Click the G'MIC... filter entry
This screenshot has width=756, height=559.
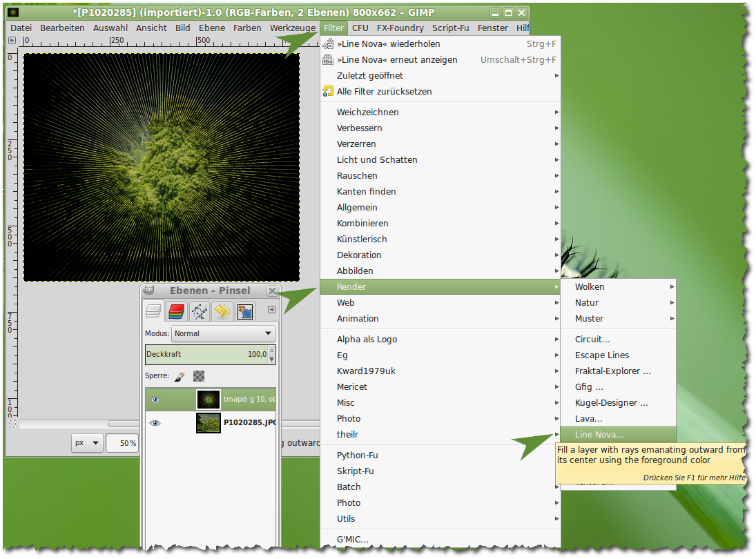352,539
